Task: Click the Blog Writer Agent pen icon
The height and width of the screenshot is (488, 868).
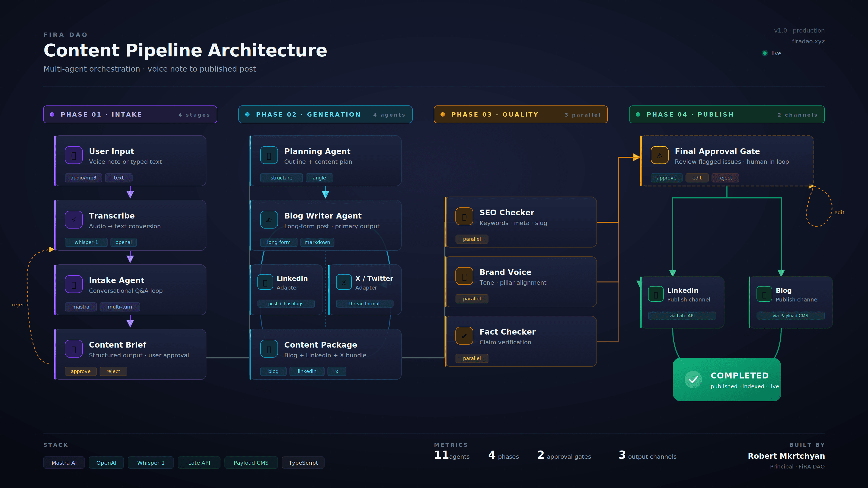Action: pos(269,220)
